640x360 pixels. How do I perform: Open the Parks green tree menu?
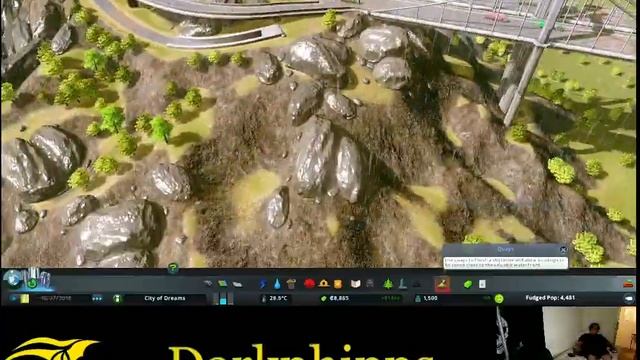pyautogui.click(x=388, y=284)
